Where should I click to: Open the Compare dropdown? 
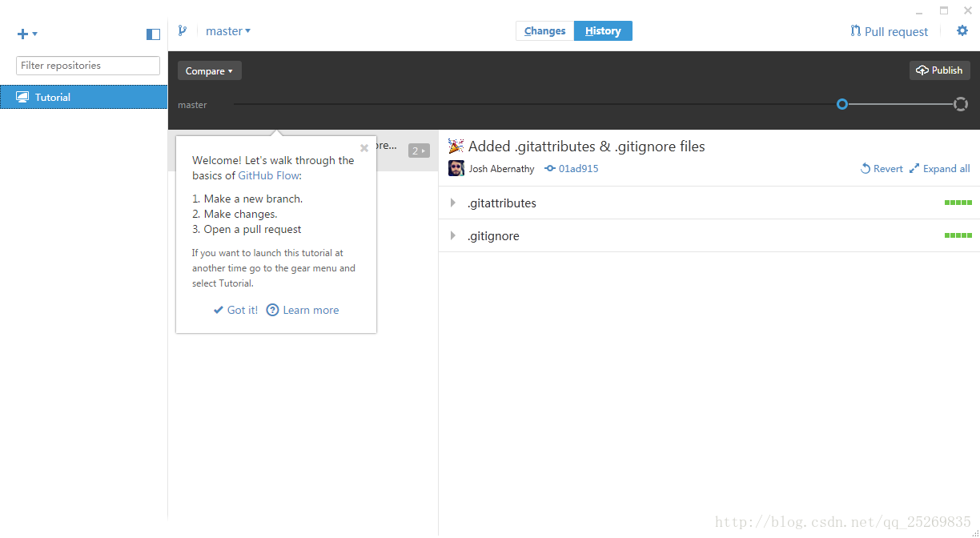click(210, 70)
